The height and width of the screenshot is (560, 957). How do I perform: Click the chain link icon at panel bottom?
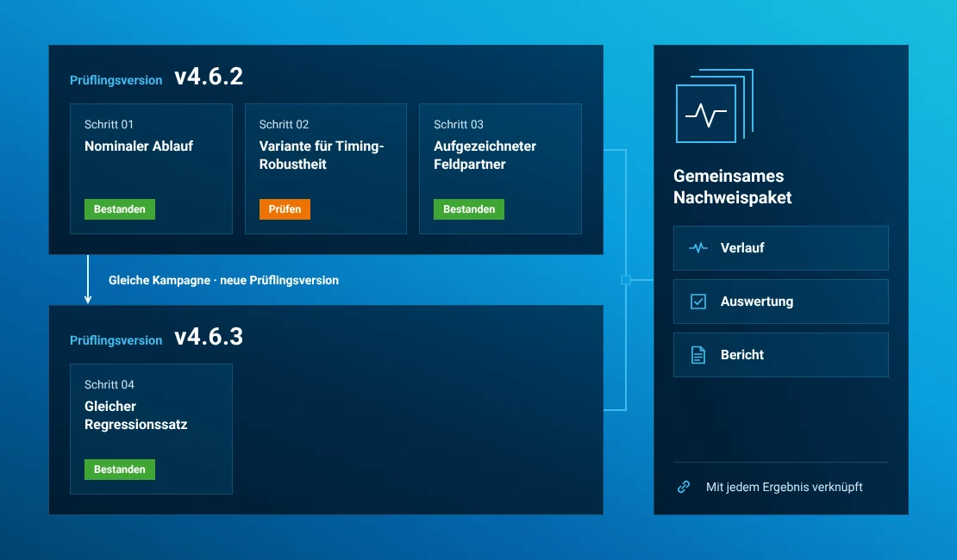click(684, 487)
